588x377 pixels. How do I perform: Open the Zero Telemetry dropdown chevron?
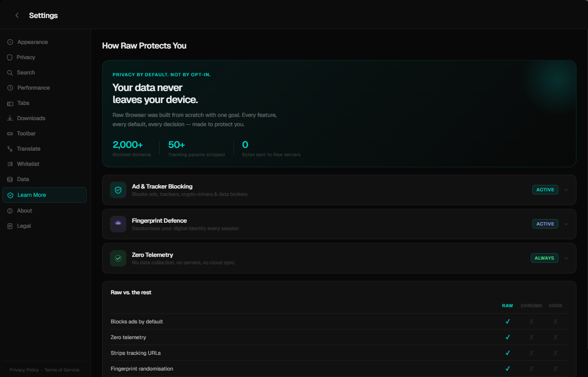tap(566, 258)
